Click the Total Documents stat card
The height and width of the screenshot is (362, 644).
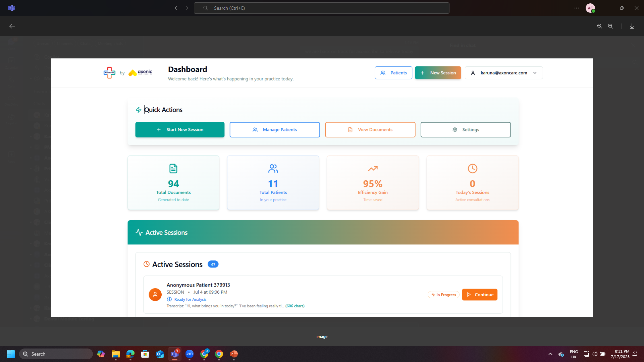coord(173,183)
